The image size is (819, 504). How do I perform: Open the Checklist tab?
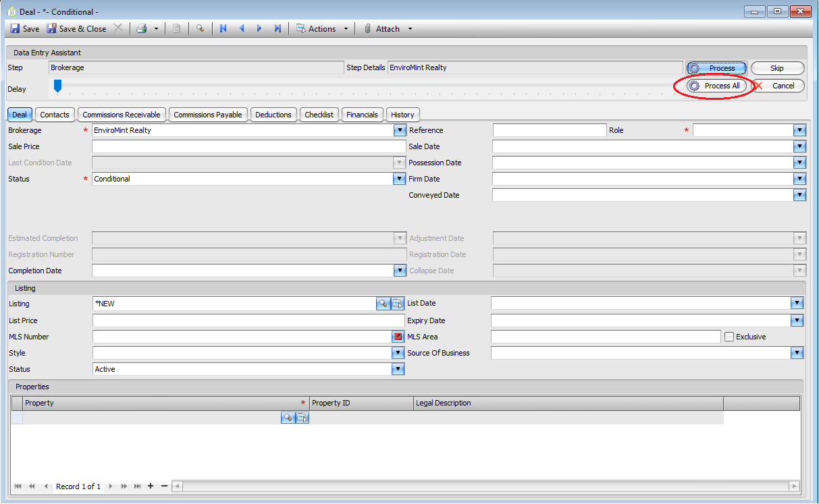[x=319, y=115]
